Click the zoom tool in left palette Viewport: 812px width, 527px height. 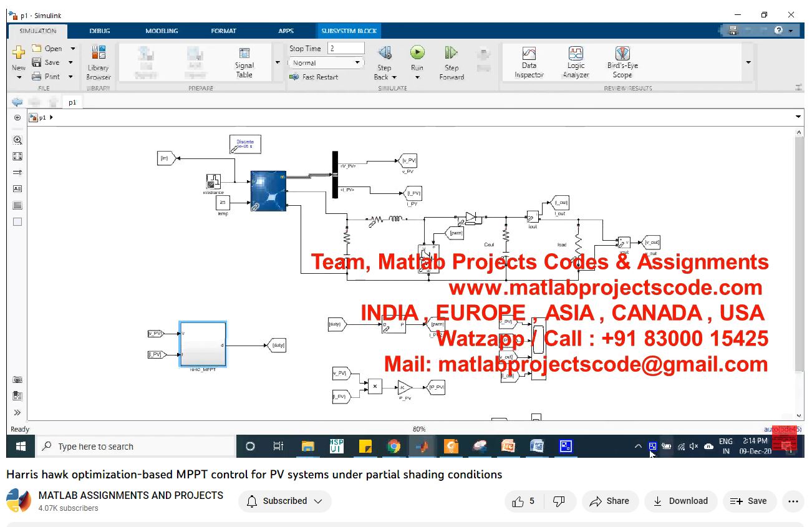[x=17, y=140]
